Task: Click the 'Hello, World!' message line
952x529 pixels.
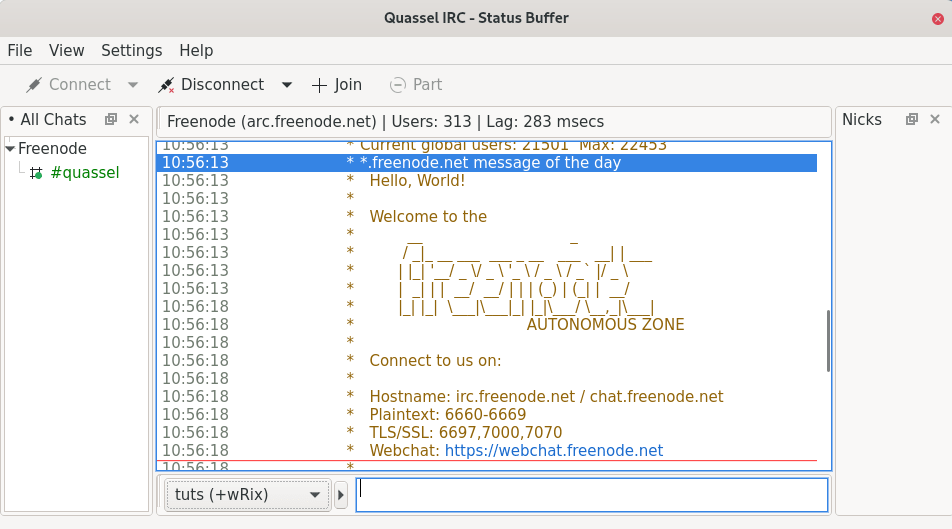Action: pos(417,180)
